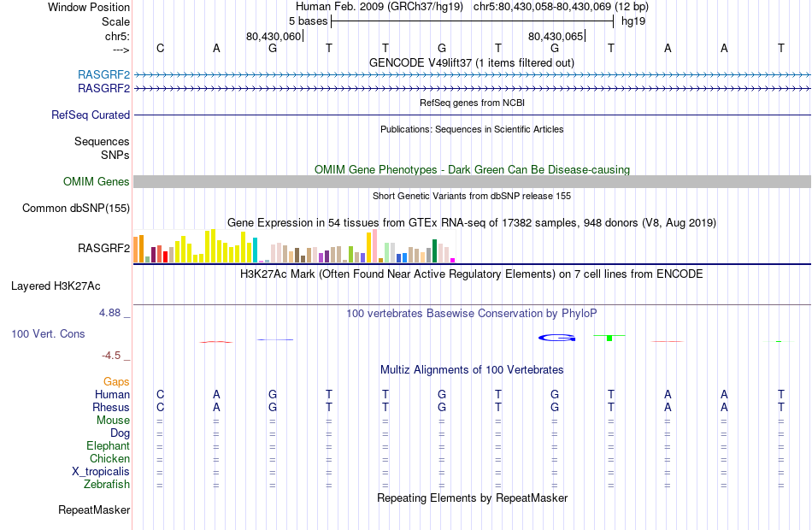The width and height of the screenshot is (812, 530).
Task: Select the Mouse alignment row label
Action: point(113,421)
